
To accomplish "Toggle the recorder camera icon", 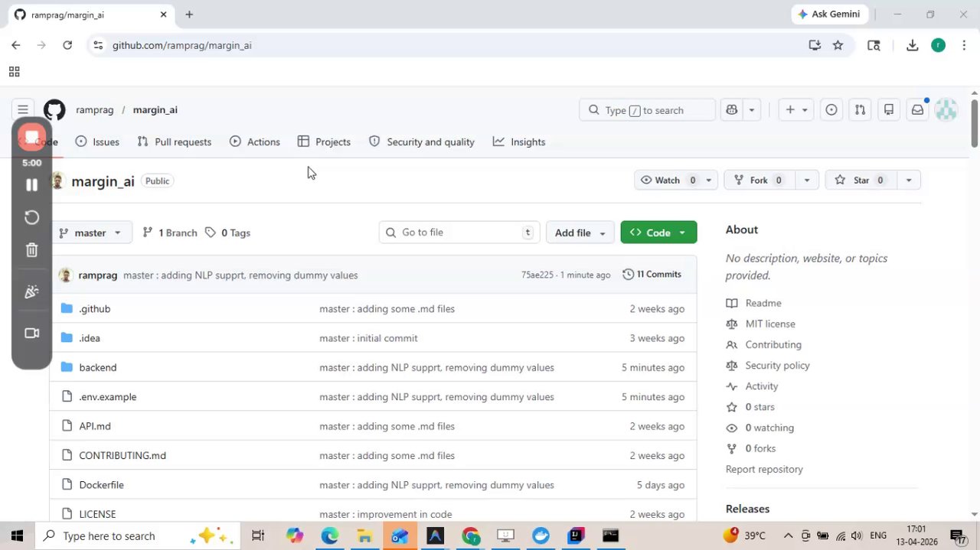I will pyautogui.click(x=31, y=333).
